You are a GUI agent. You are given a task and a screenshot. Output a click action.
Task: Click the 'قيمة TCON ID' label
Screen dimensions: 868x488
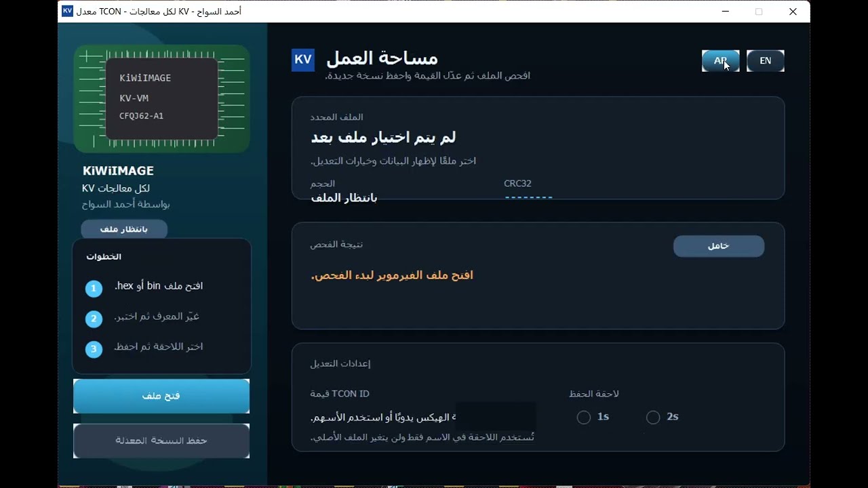tap(340, 394)
